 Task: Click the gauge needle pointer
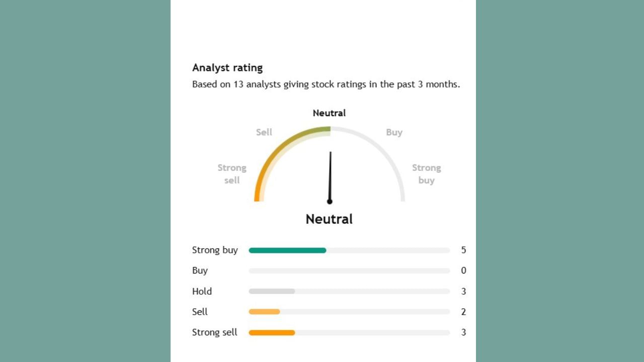click(330, 177)
